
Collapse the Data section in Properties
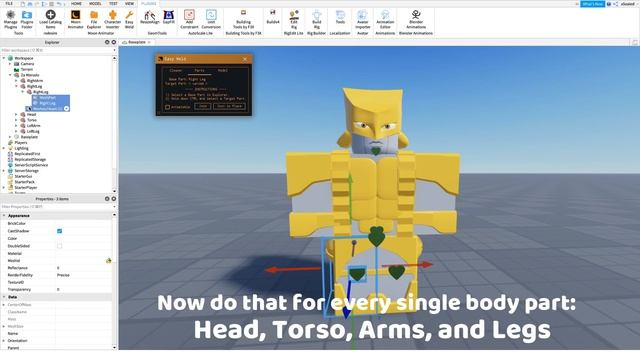click(x=4, y=297)
